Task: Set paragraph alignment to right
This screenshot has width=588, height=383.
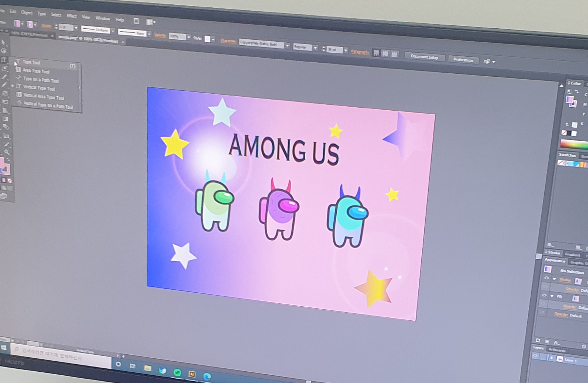Action: click(394, 54)
